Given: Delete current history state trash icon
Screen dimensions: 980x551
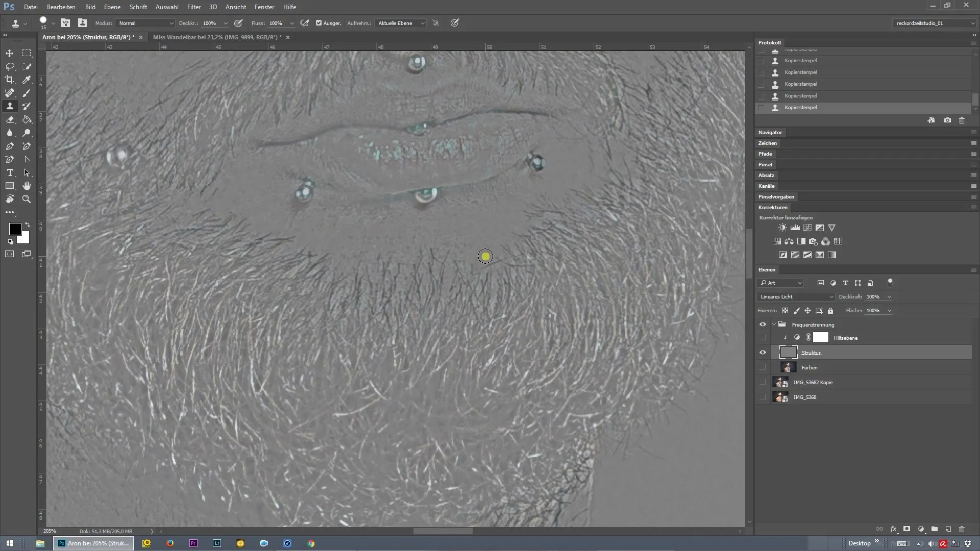Looking at the screenshot, I should [962, 120].
